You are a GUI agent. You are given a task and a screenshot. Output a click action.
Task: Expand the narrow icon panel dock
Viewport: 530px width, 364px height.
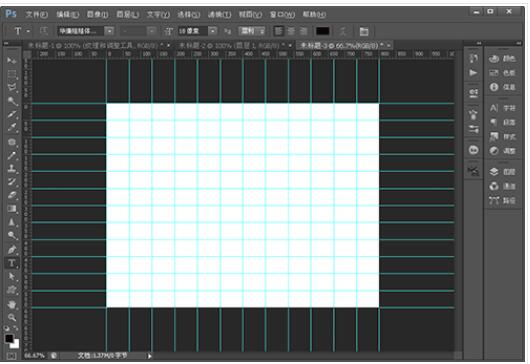479,43
